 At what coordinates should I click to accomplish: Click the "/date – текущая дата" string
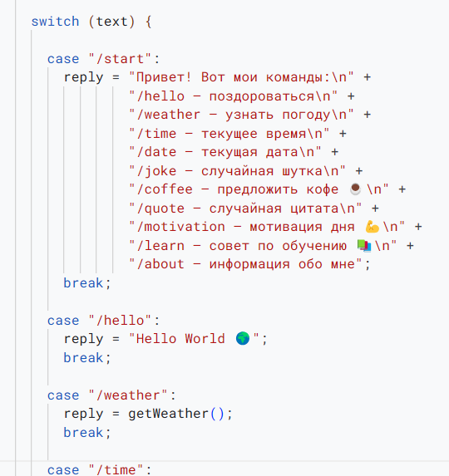tap(224, 152)
